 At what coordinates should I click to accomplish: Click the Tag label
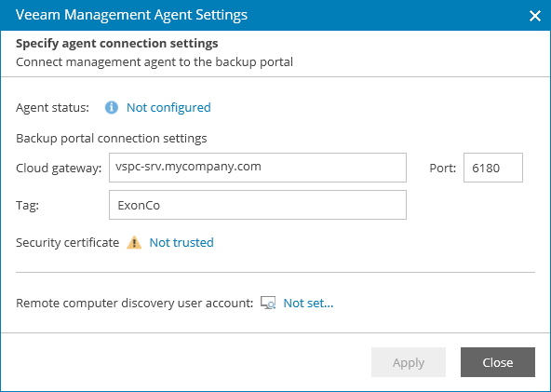point(27,206)
